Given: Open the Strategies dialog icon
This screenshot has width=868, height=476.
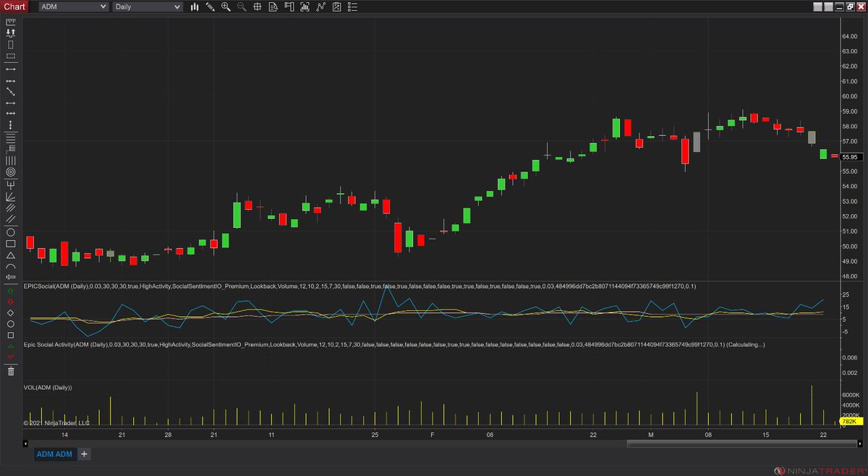Looking at the screenshot, I should (x=320, y=7).
